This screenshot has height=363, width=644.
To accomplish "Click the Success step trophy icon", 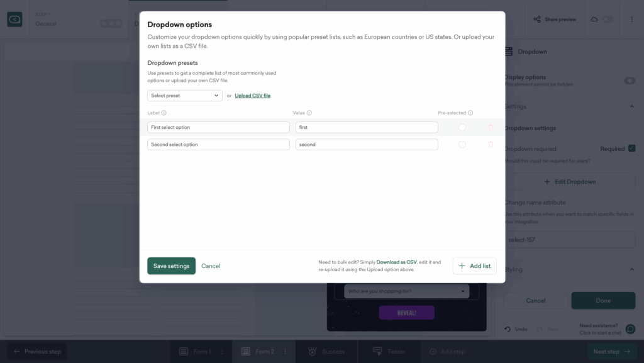I will point(312,352).
